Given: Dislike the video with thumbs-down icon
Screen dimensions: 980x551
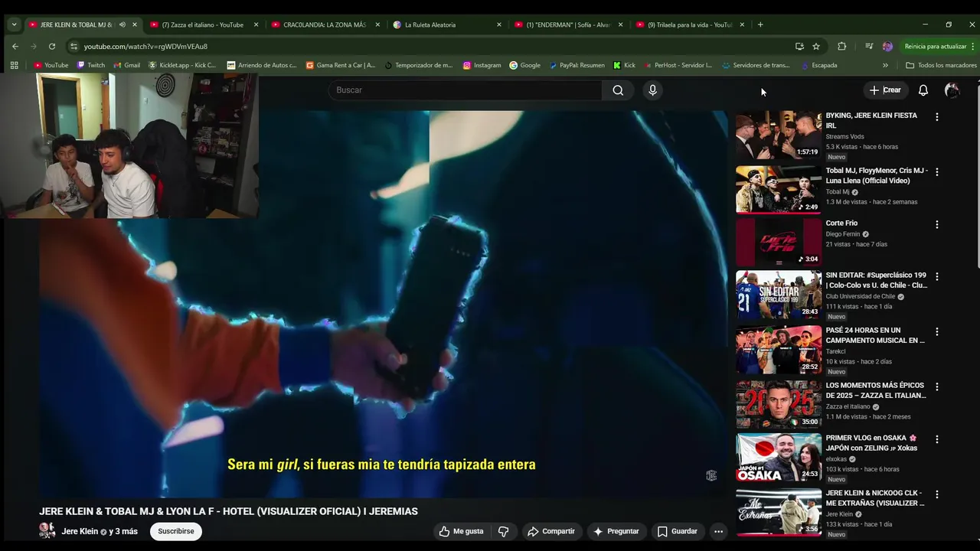Looking at the screenshot, I should click(504, 531).
